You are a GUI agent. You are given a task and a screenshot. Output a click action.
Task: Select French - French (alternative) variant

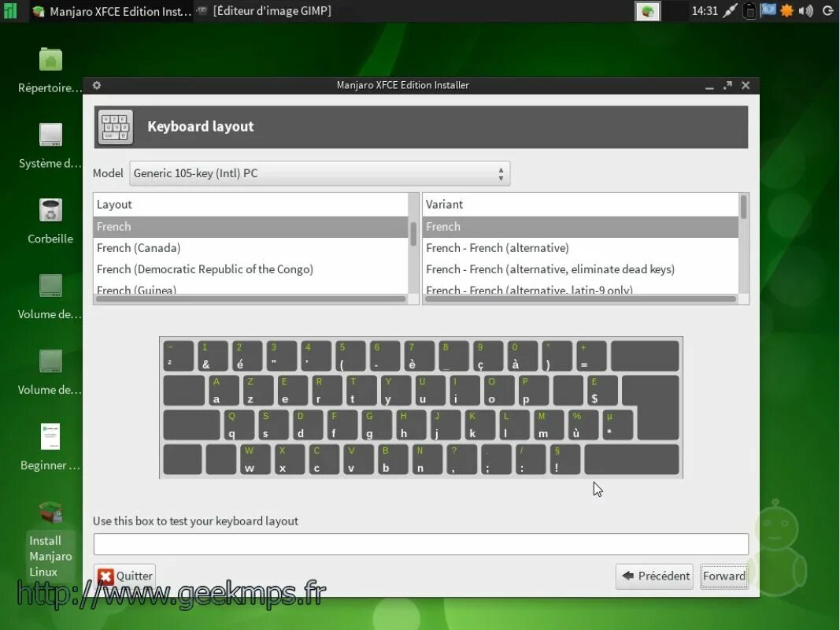coord(580,248)
